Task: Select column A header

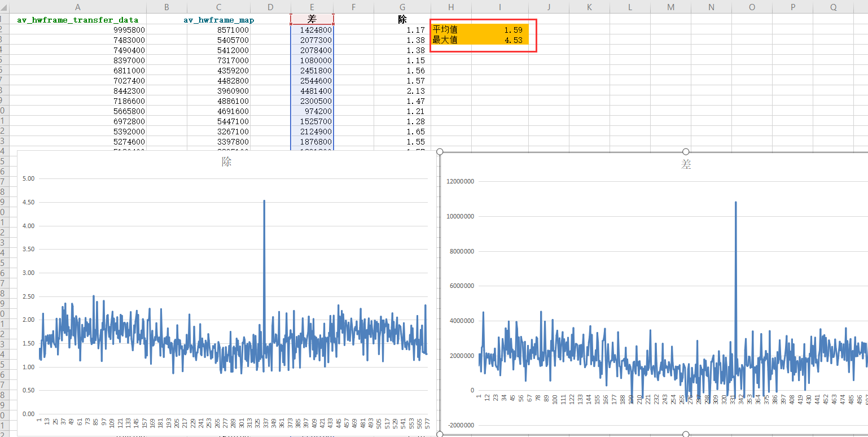Action: 78,7
